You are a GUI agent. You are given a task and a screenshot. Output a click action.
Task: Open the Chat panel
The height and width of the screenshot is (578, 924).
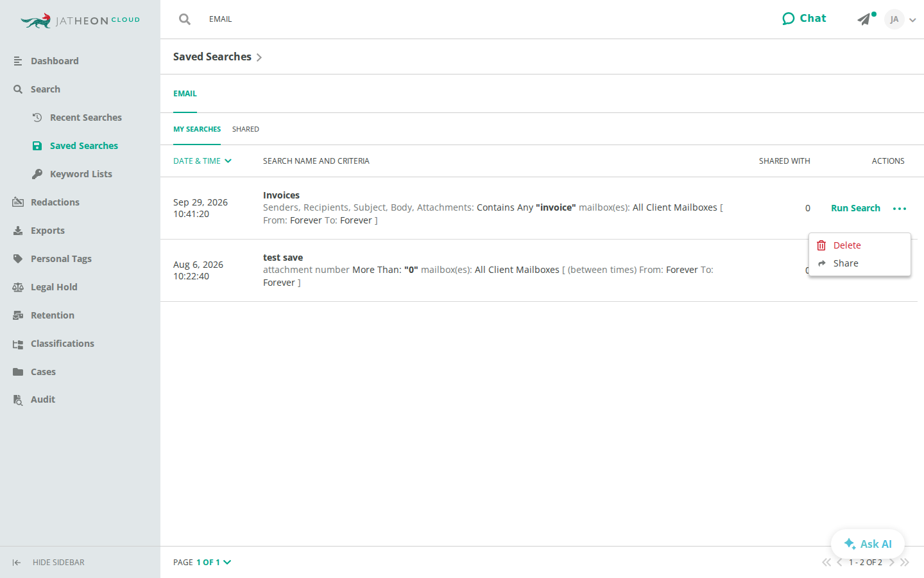(804, 19)
